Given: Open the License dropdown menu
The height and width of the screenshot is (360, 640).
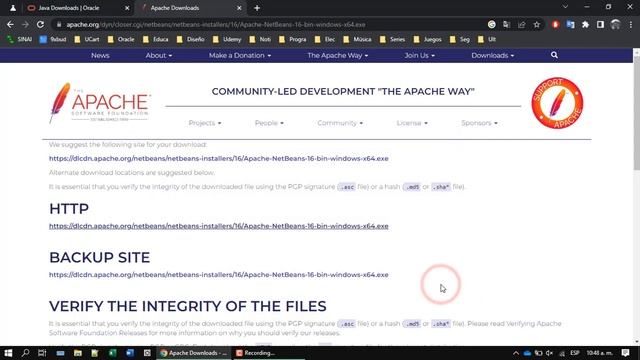Looking at the screenshot, I should coord(412,123).
